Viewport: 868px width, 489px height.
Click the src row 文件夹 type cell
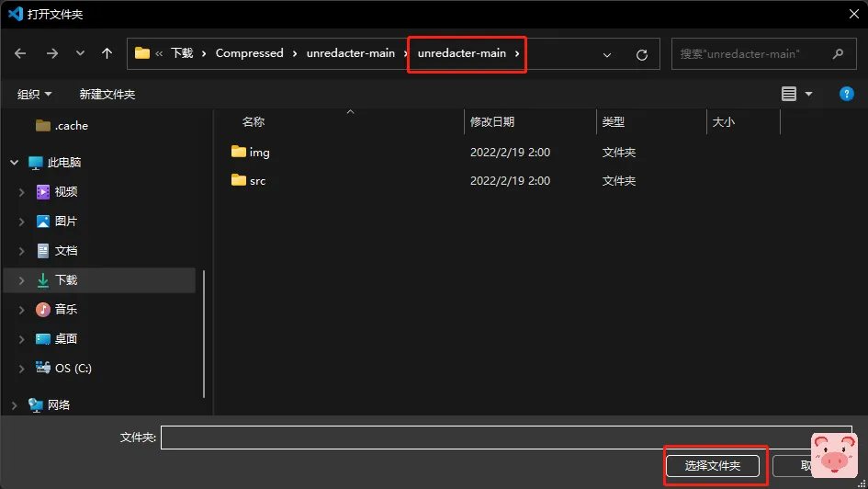[x=618, y=180]
